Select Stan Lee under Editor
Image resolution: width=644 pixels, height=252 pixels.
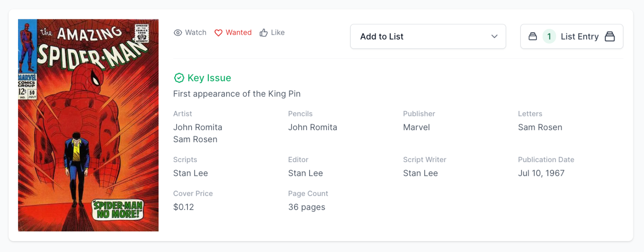pyautogui.click(x=305, y=173)
